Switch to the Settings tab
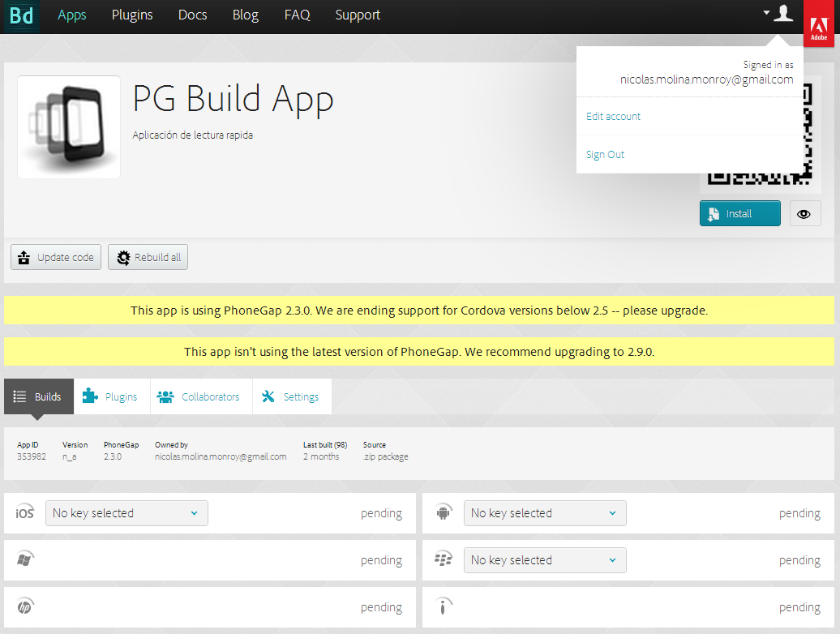Image resolution: width=840 pixels, height=634 pixels. (x=292, y=396)
